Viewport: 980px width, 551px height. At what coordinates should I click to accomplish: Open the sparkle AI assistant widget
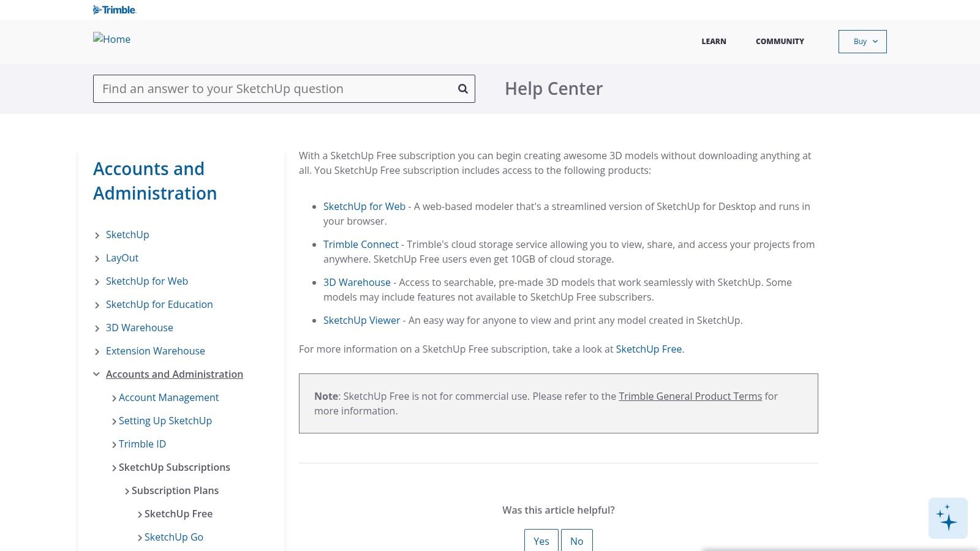click(948, 518)
